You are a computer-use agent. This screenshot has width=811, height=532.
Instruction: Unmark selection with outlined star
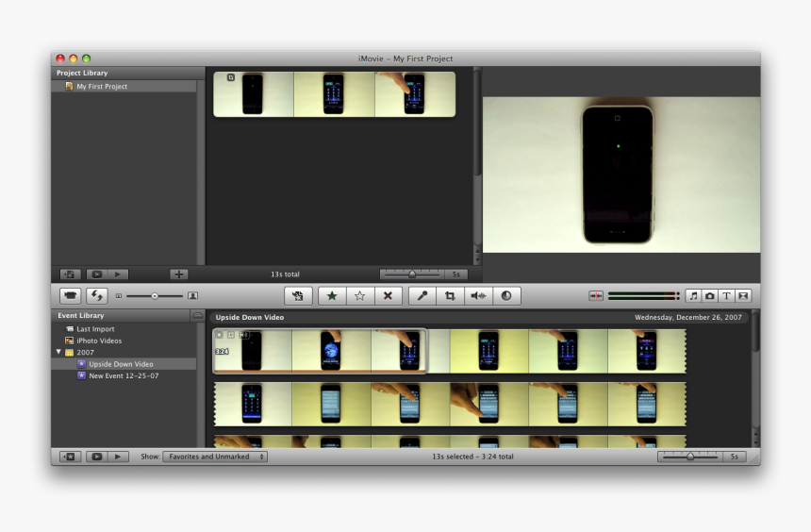point(360,296)
